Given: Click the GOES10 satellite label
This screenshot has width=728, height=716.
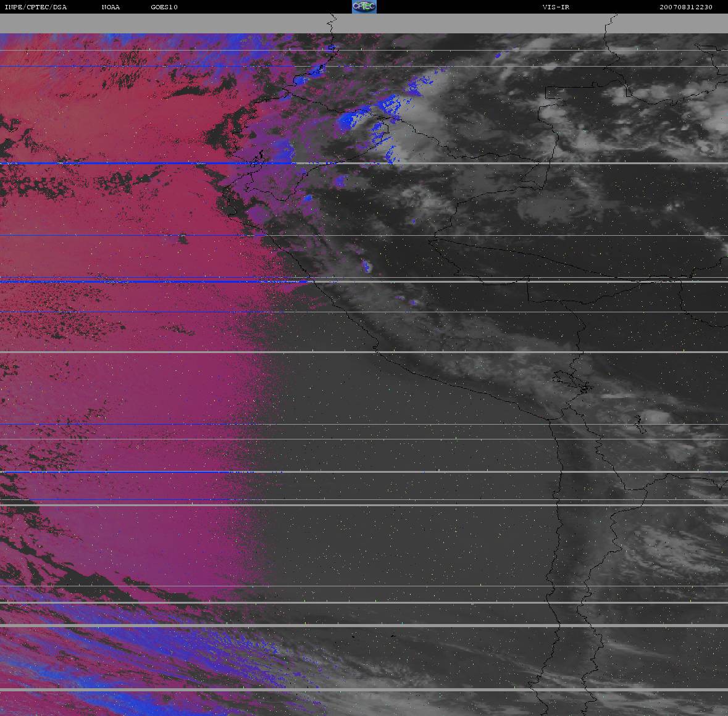Looking at the screenshot, I should coord(164,7).
